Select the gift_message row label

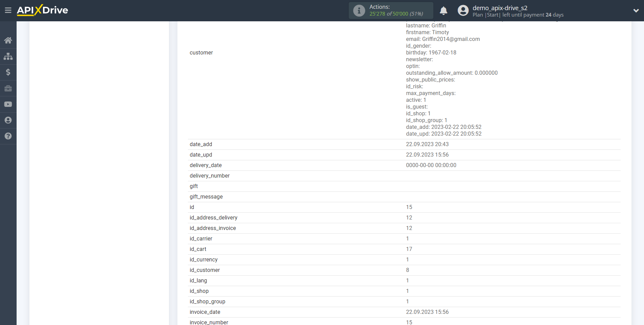pyautogui.click(x=206, y=196)
